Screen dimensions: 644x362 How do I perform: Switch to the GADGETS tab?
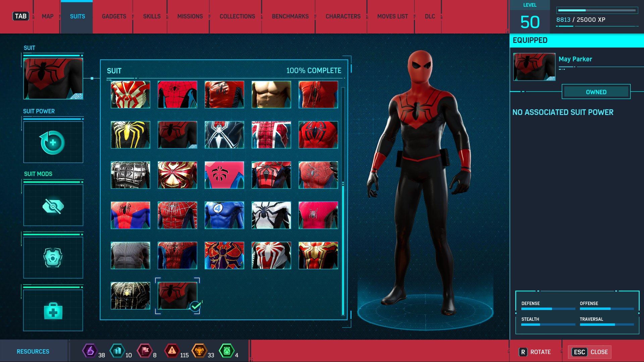tap(113, 16)
